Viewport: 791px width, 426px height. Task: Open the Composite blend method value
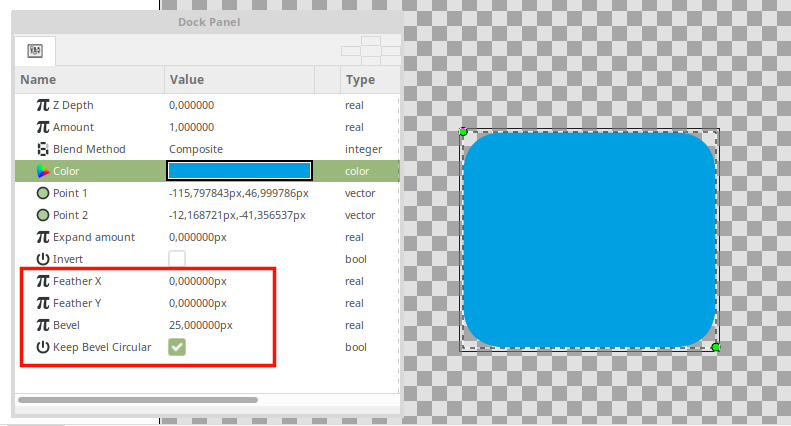tap(196, 149)
